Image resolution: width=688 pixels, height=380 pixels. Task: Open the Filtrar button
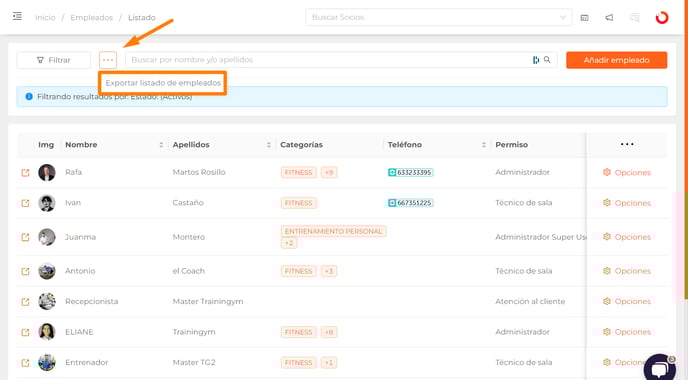(x=54, y=60)
